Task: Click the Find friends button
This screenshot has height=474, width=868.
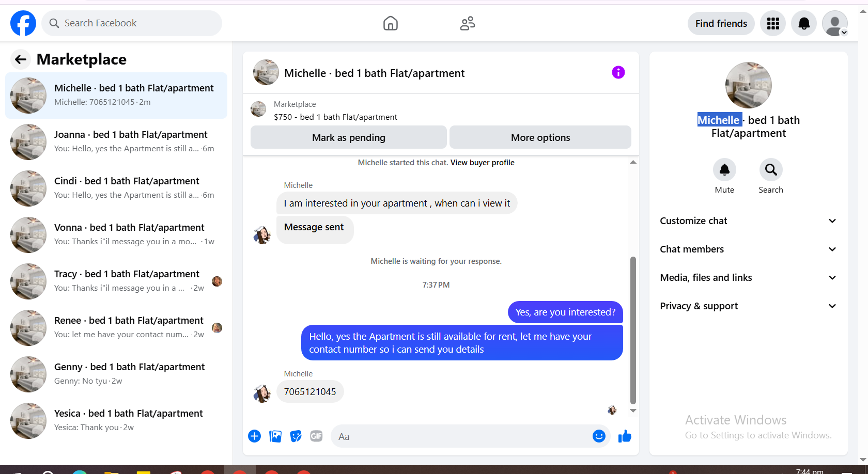Action: click(x=721, y=23)
